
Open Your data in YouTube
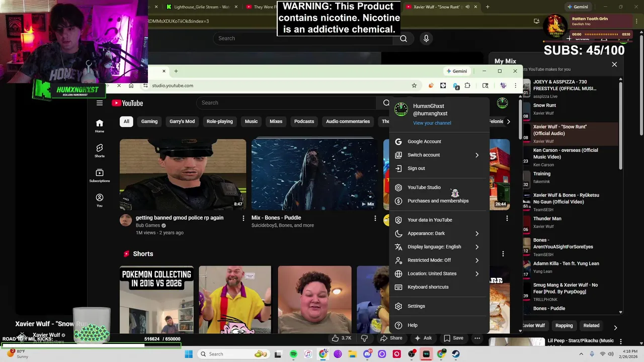[x=439, y=220]
